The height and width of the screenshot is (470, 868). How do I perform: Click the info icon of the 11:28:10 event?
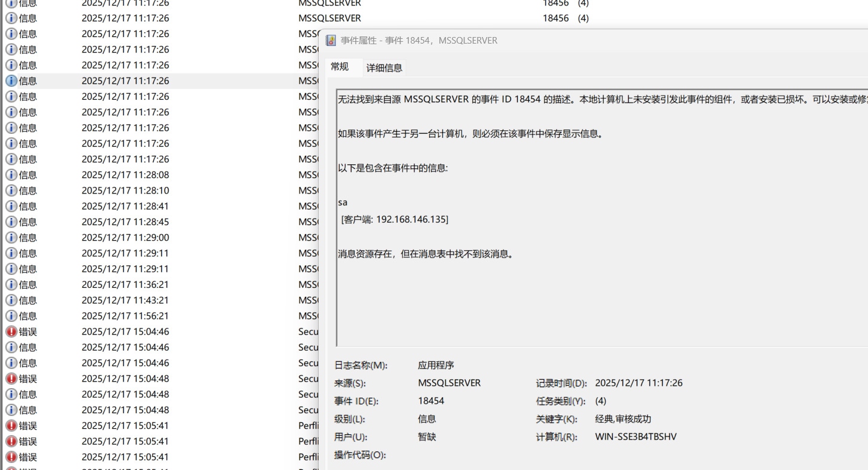click(11, 191)
